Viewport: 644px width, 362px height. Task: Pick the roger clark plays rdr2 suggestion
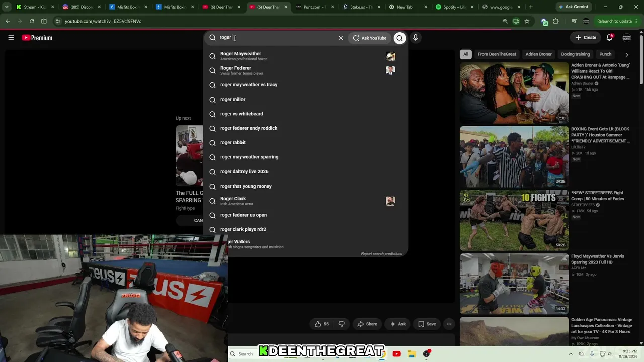click(x=305, y=229)
